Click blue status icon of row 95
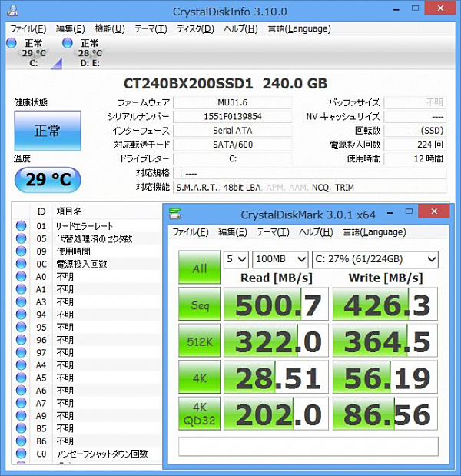461x476 pixels. coord(21,327)
